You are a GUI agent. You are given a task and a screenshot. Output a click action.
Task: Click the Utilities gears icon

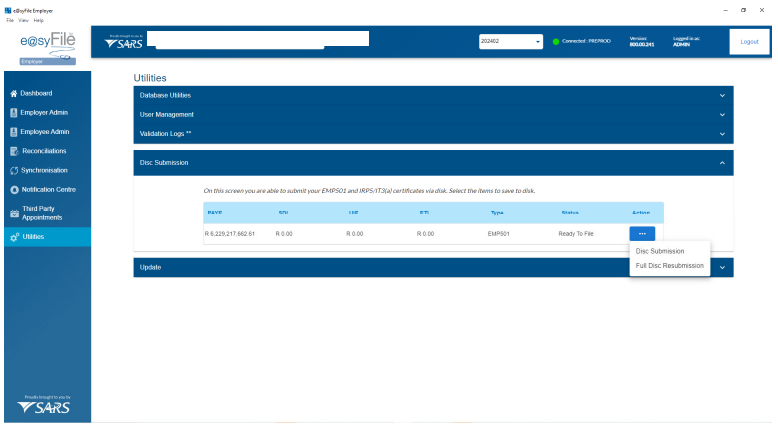click(x=13, y=237)
